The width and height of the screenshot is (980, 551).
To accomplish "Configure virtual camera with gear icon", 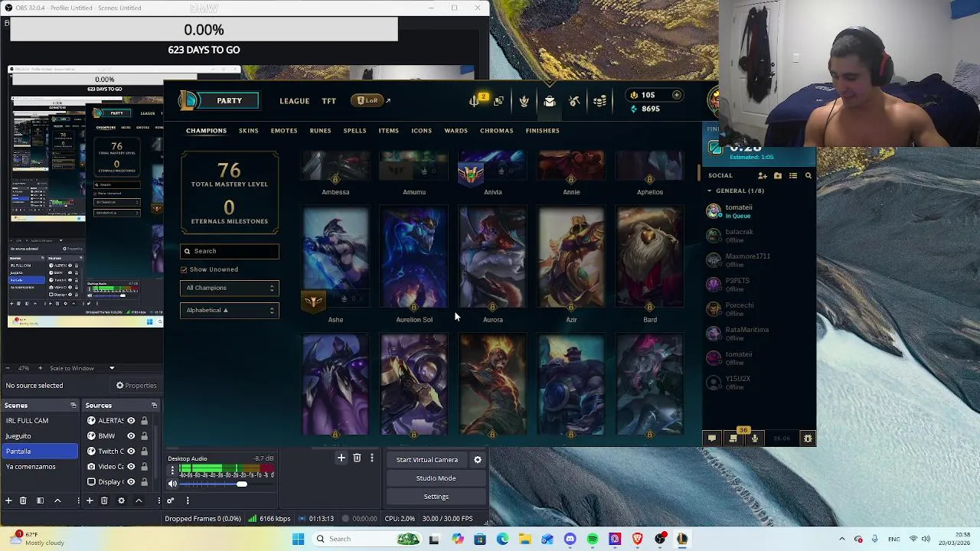I will (478, 460).
